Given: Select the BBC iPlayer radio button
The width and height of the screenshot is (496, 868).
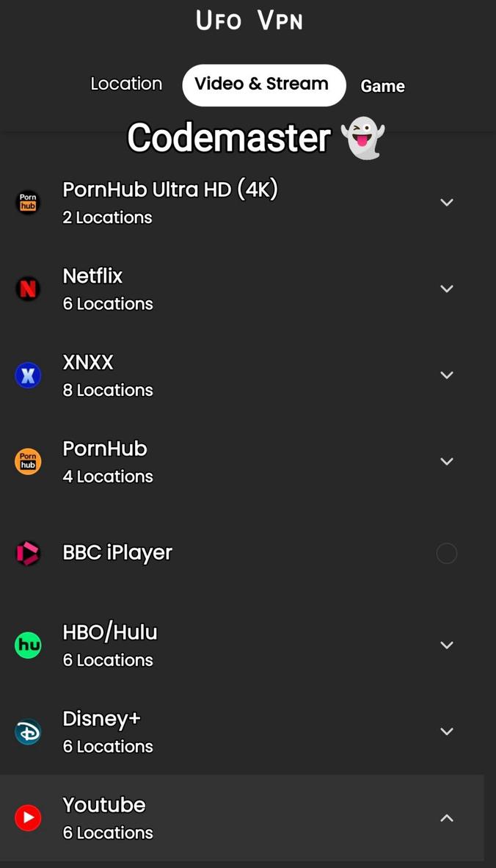Looking at the screenshot, I should 447,553.
